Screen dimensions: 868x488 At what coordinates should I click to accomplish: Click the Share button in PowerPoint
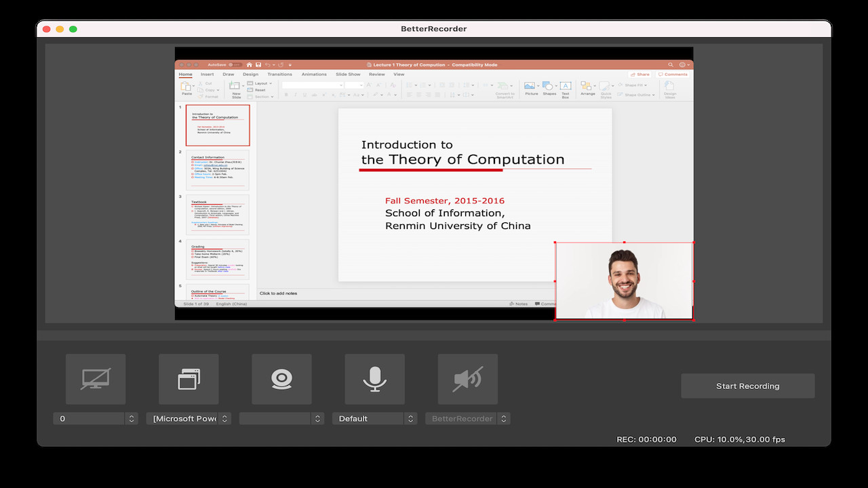click(638, 74)
